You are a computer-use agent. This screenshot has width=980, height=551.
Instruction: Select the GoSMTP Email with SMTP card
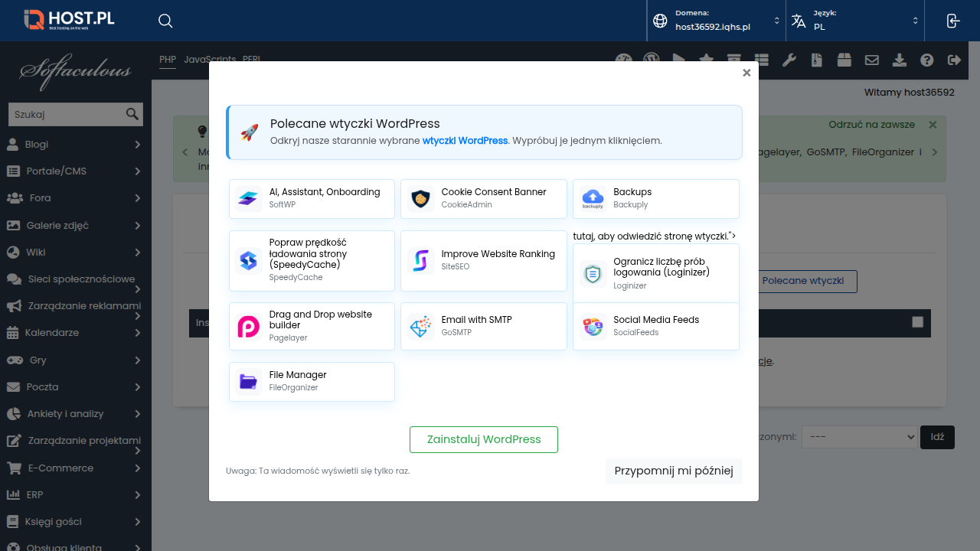pos(484,327)
